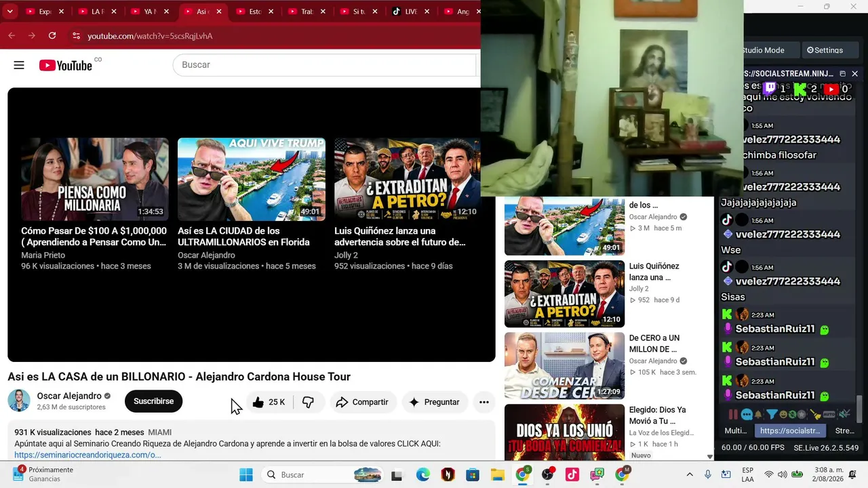Close the active 'Asi e' tab
The image size is (868, 488).
[219, 12]
